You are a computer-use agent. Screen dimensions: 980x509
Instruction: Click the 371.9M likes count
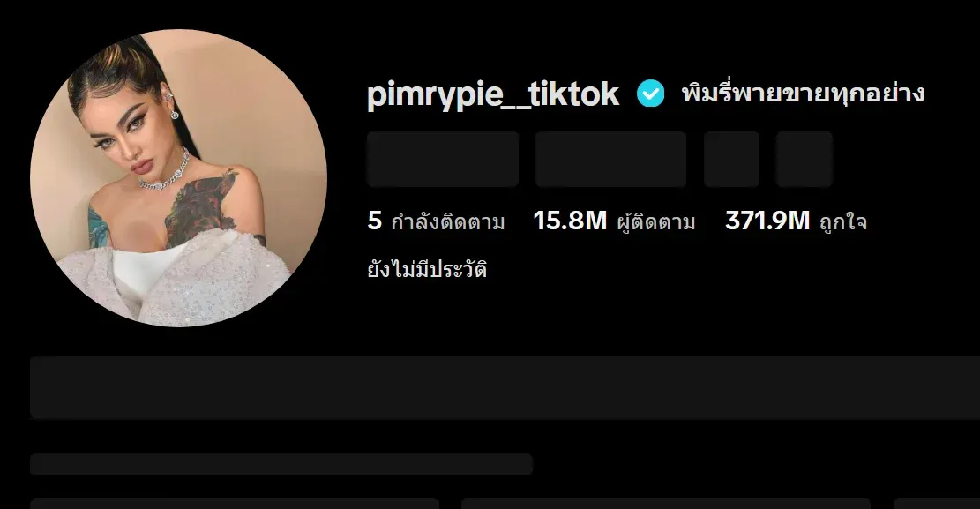point(767,221)
